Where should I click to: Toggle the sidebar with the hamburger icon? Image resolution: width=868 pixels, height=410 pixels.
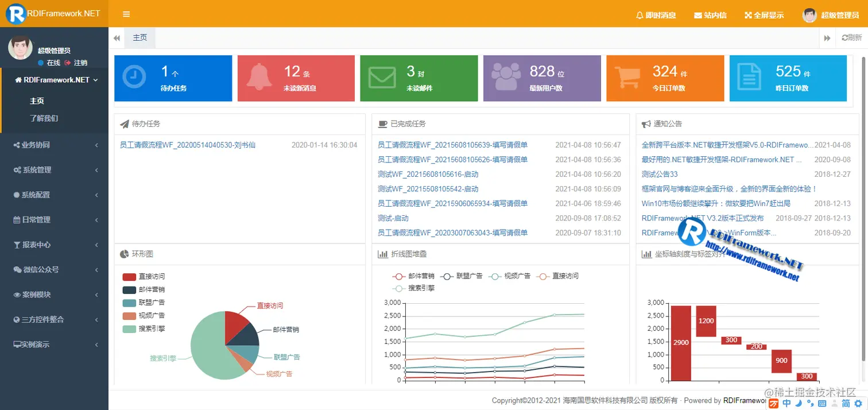pyautogui.click(x=126, y=14)
